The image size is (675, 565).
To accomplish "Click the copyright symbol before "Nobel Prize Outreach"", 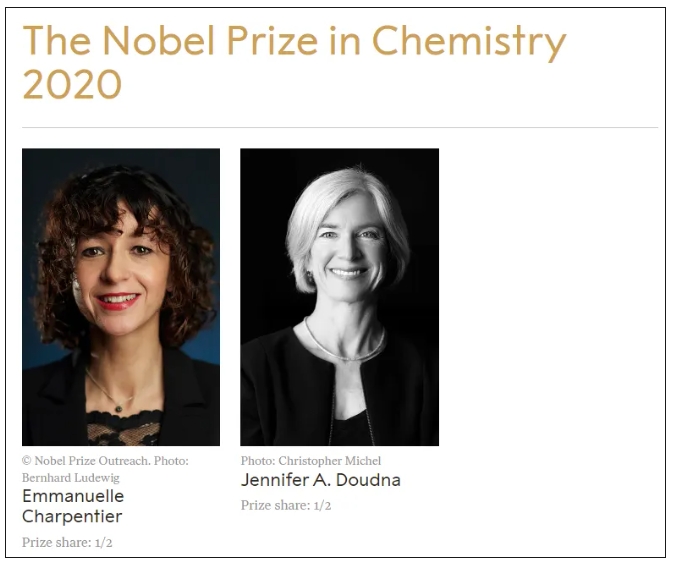I will [x=27, y=461].
